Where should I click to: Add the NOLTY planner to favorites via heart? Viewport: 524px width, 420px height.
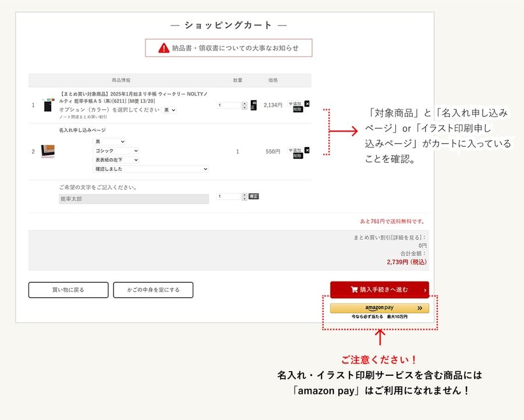(295, 103)
